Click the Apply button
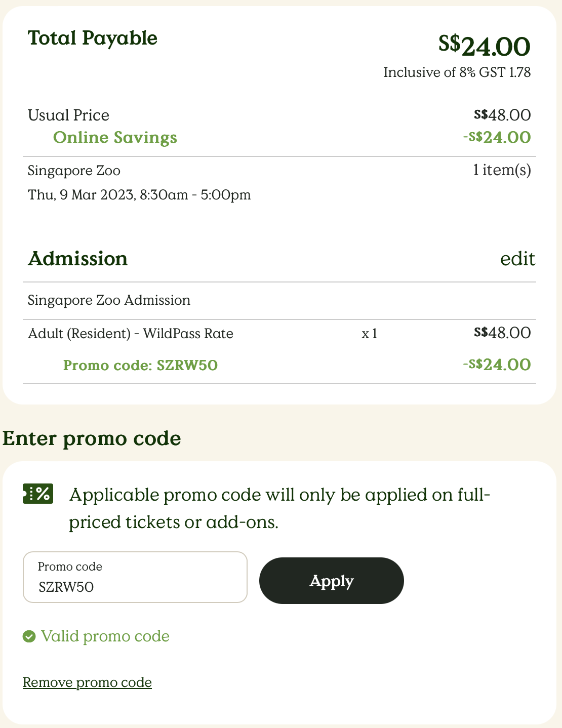562x728 pixels. (332, 581)
